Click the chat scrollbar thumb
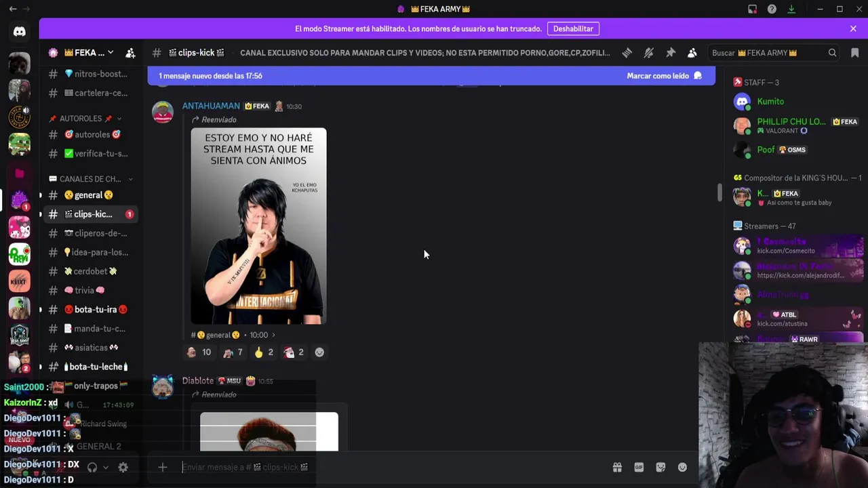Viewport: 868px width, 488px height. point(719,192)
